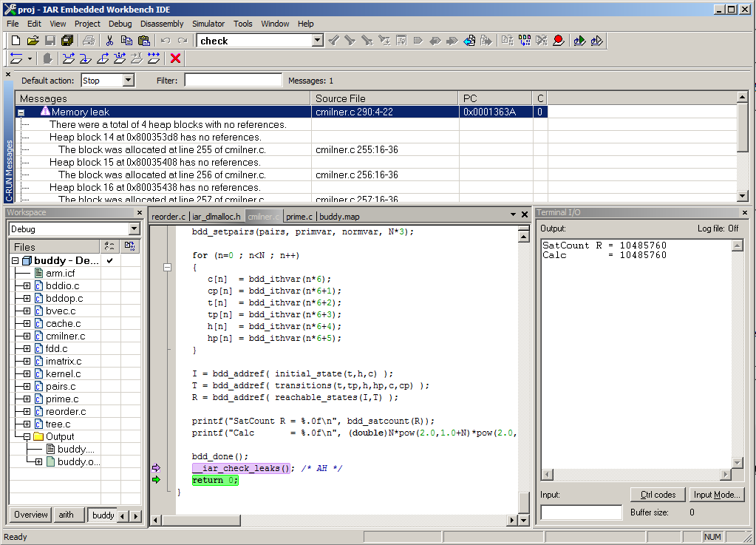756x545 pixels.
Task: Open the Simulator menu
Action: coord(210,23)
